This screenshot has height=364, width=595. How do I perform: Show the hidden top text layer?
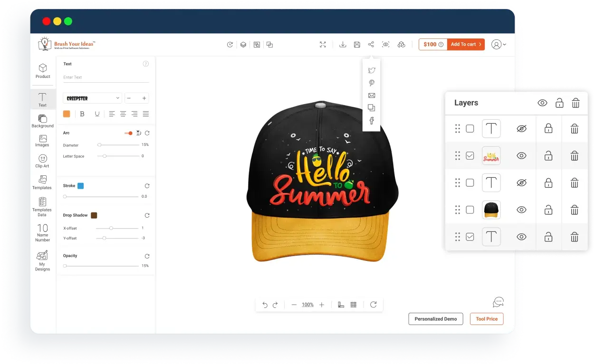point(521,128)
